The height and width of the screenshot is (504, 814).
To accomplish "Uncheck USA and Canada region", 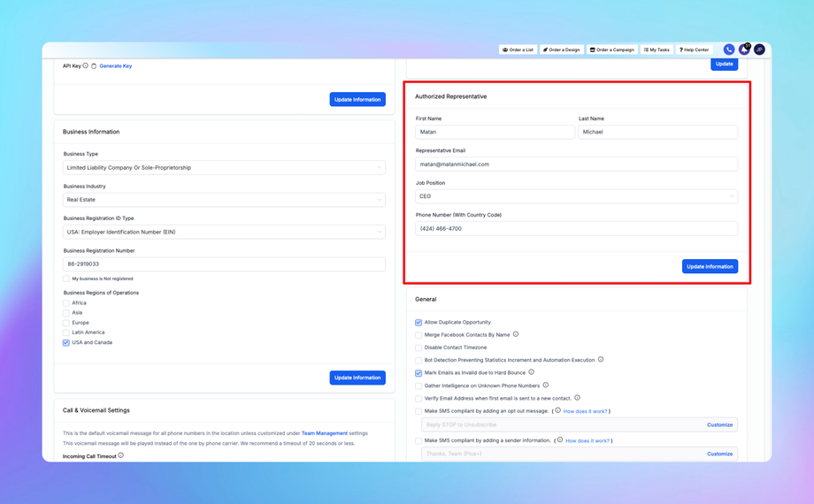I will [x=66, y=342].
